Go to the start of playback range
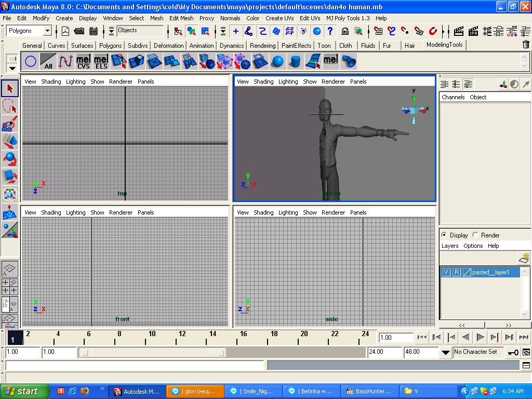Image resolution: width=532 pixels, height=399 pixels. pos(422,337)
